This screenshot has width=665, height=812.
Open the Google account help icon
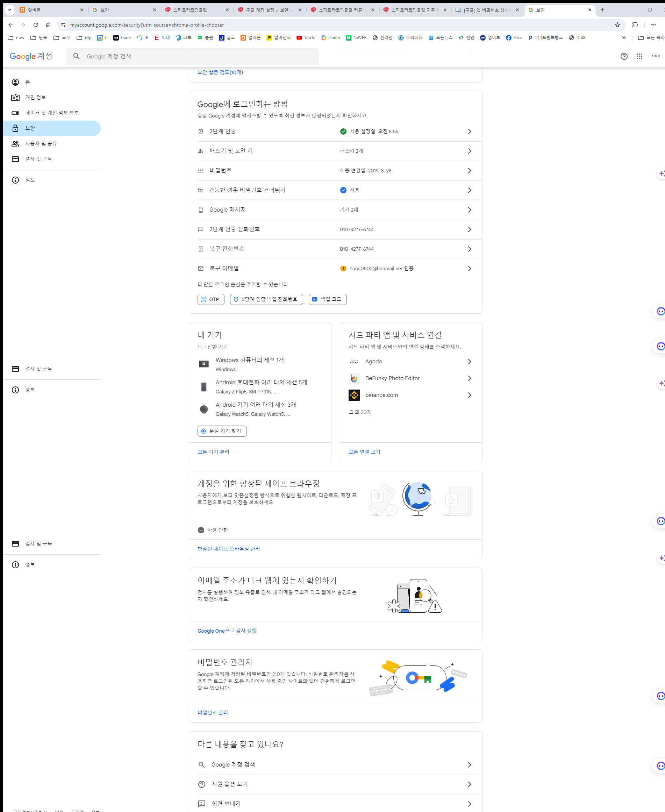624,56
